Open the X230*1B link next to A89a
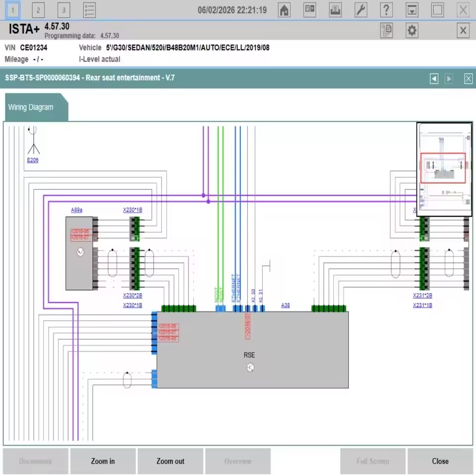This screenshot has width=476, height=476. point(133,210)
